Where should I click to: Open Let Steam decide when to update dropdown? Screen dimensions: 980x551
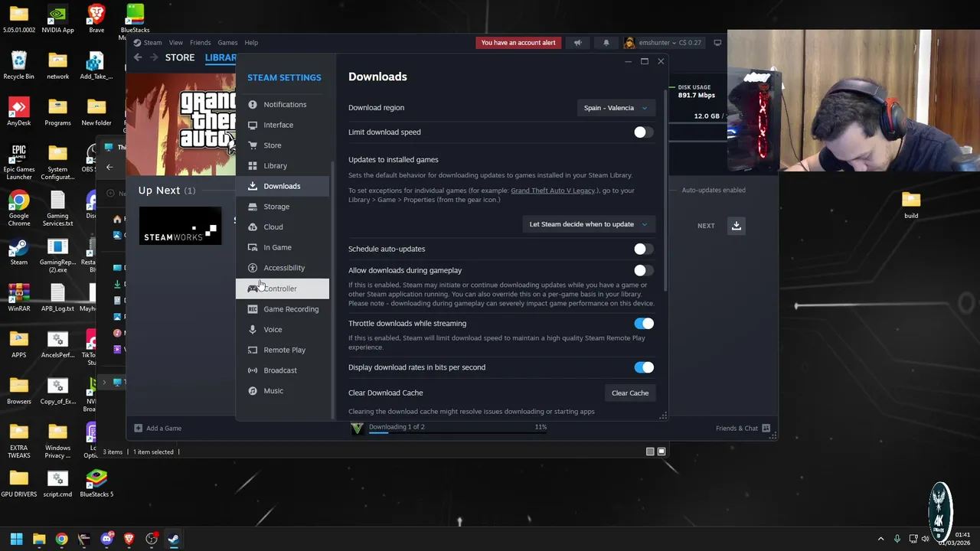point(588,224)
